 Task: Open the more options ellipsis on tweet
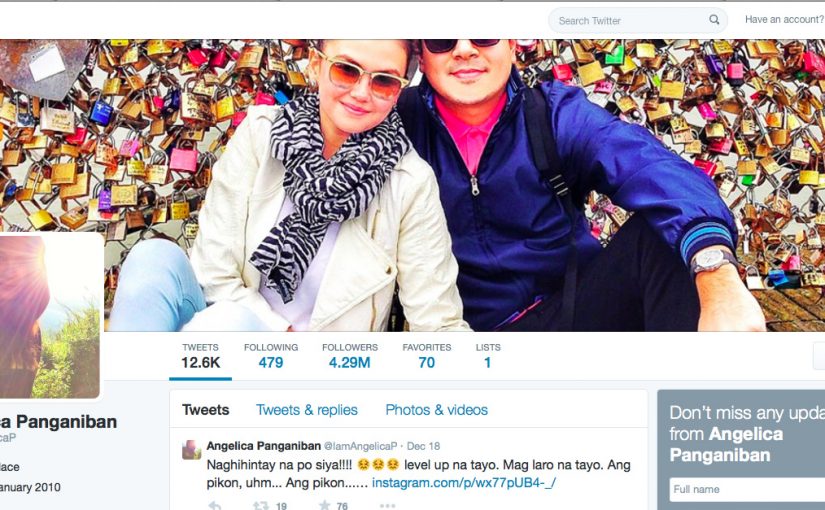[x=387, y=506]
